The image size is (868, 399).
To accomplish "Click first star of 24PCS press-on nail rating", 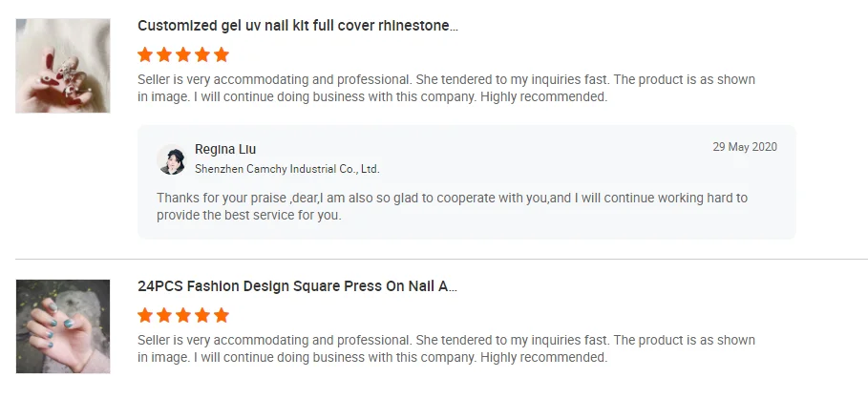I will click(145, 315).
